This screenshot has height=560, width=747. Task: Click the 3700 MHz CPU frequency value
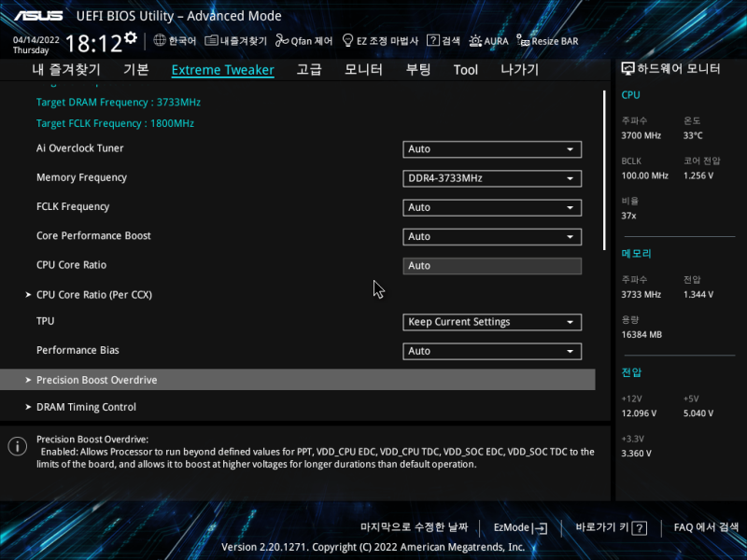click(641, 135)
